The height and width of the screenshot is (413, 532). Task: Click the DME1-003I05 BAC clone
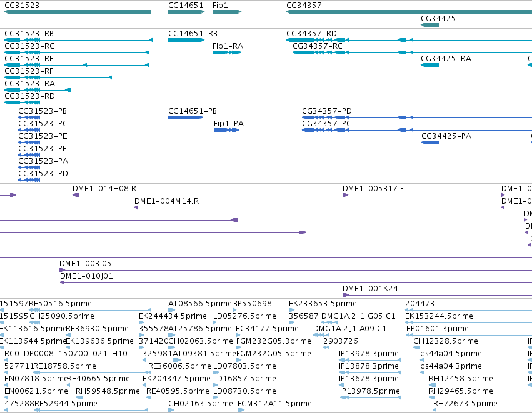(x=296, y=270)
